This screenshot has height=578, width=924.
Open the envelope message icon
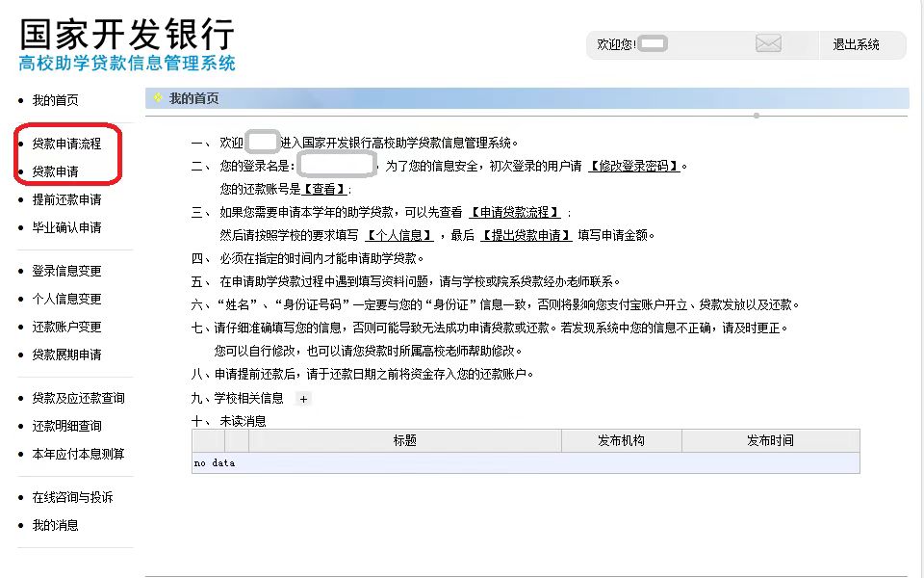click(768, 44)
